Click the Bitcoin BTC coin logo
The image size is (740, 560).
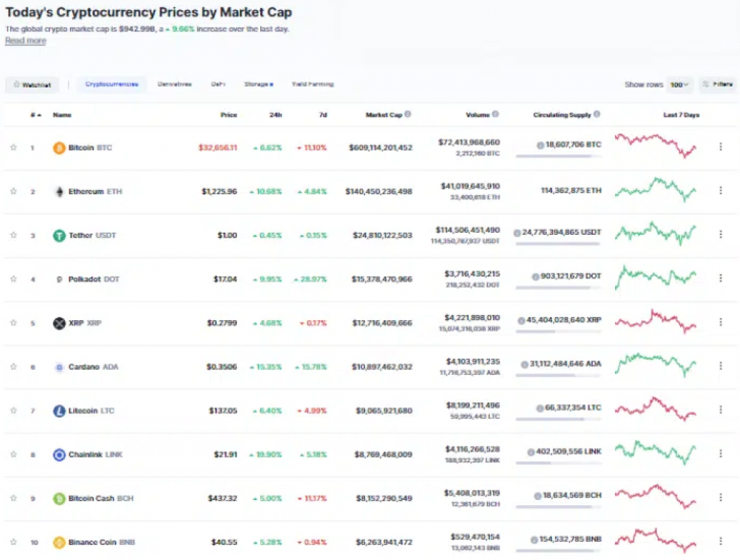pos(59,147)
